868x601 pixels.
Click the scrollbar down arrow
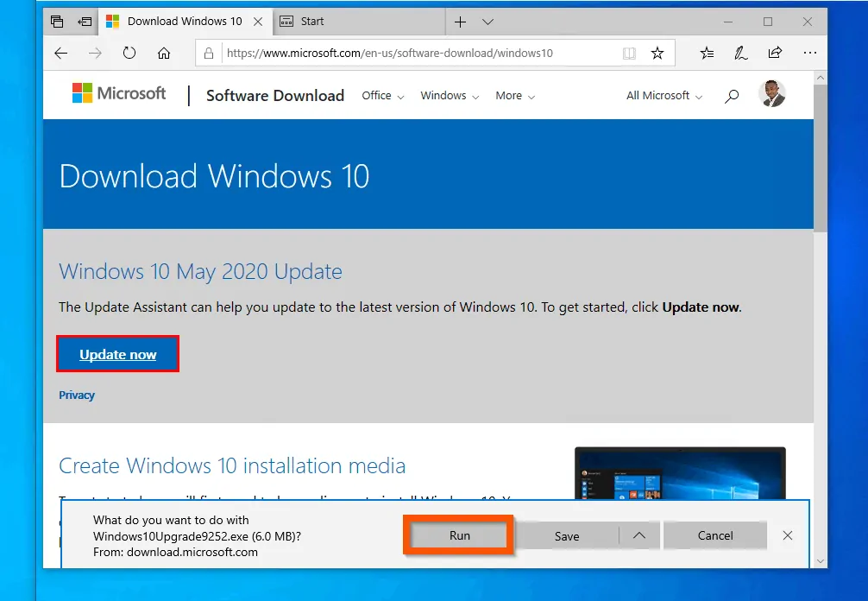pyautogui.click(x=821, y=561)
